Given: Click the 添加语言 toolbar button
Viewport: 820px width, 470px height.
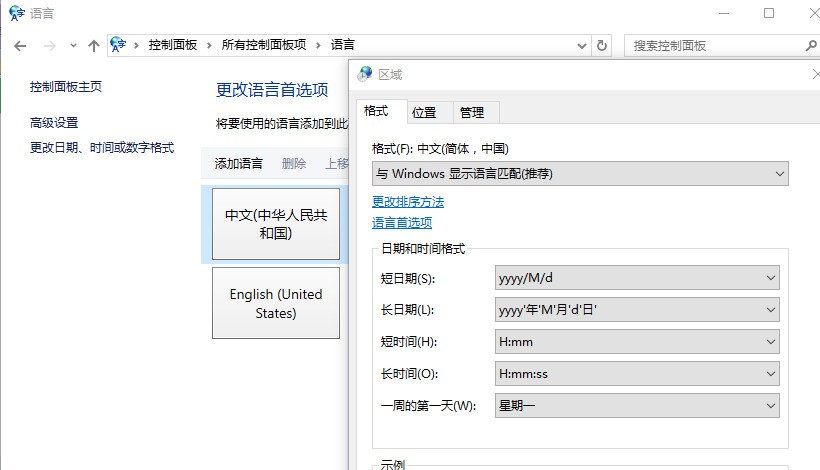Looking at the screenshot, I should (239, 163).
